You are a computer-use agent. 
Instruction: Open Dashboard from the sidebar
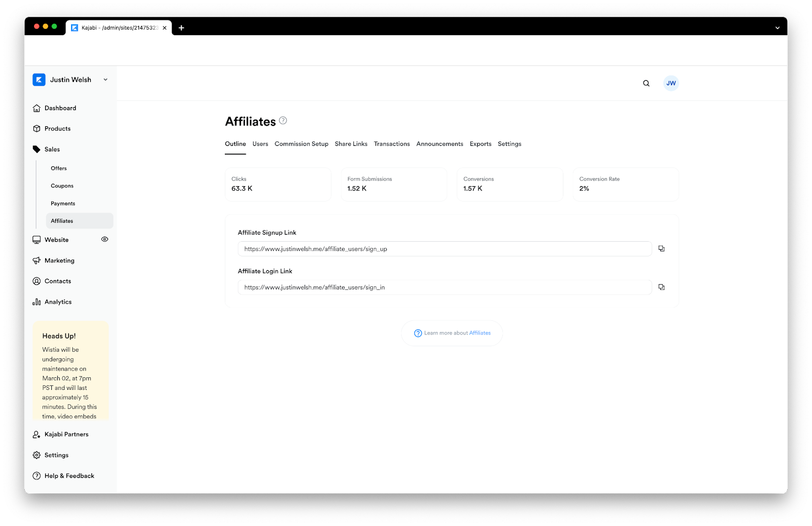click(x=60, y=108)
